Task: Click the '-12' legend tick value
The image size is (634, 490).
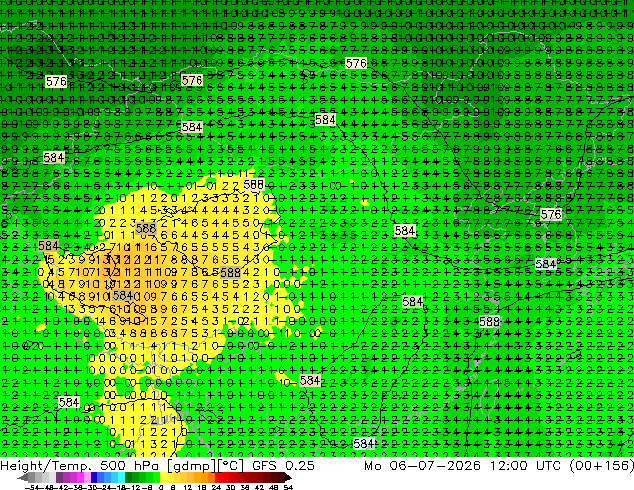Action: click(x=134, y=488)
